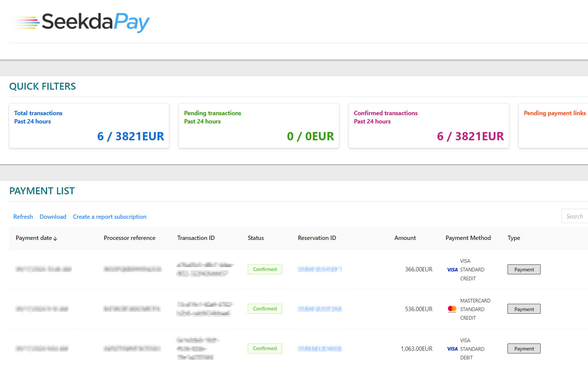The height and width of the screenshot is (367, 588).
Task: Click the SeekdaPay logo
Action: pos(81,22)
